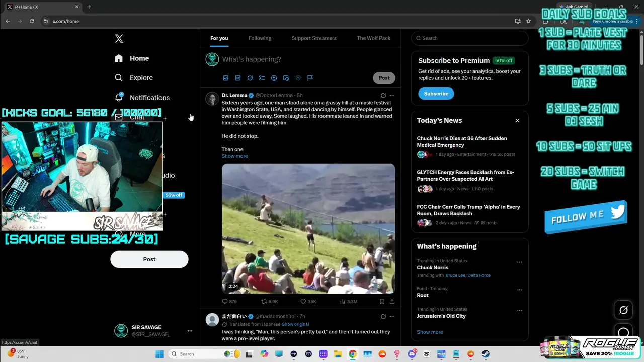The height and width of the screenshot is (362, 644).
Task: Open The Wolf Pack tab
Action: (x=374, y=38)
